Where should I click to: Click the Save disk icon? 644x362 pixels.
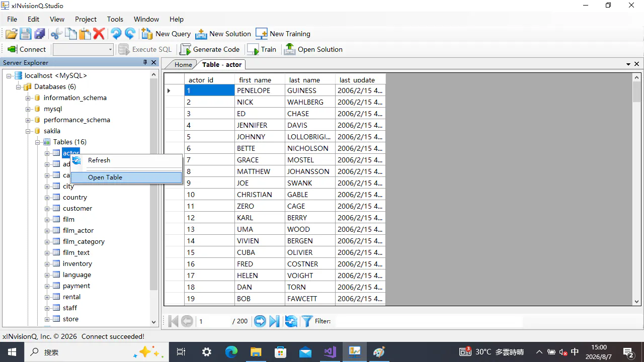25,34
